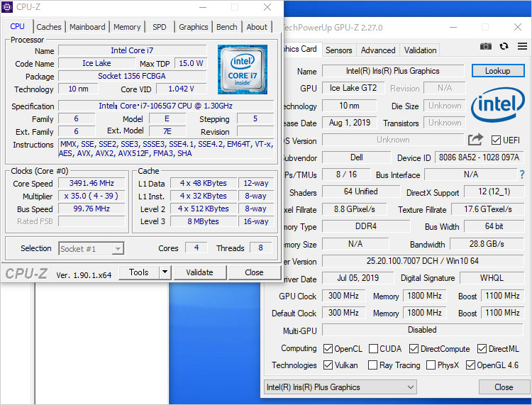Image resolution: width=532 pixels, height=405 pixels.
Task: Toggle the PhysX checkbox
Action: point(431,365)
